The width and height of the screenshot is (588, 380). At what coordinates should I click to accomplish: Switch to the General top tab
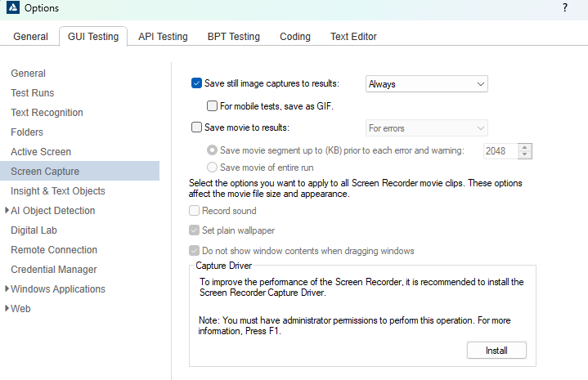click(x=30, y=37)
